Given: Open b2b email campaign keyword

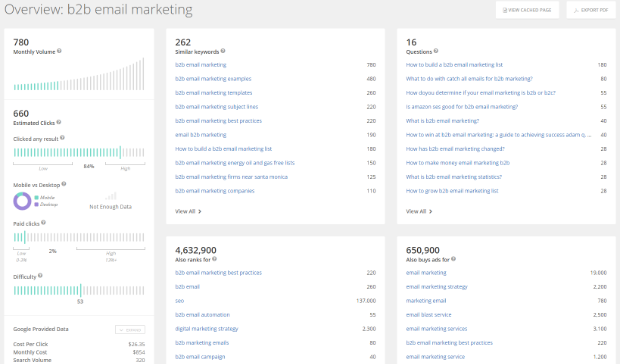Looking at the screenshot, I should tap(200, 357).
